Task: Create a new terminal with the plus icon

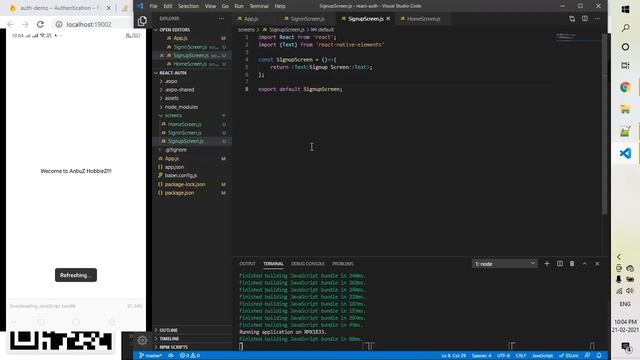Action: 547,264
